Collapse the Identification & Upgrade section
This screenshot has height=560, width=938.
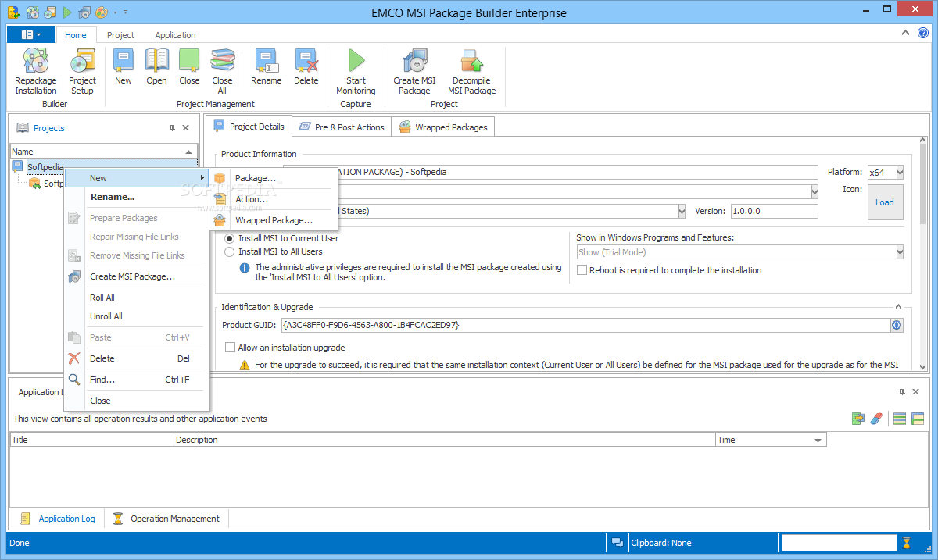[898, 307]
